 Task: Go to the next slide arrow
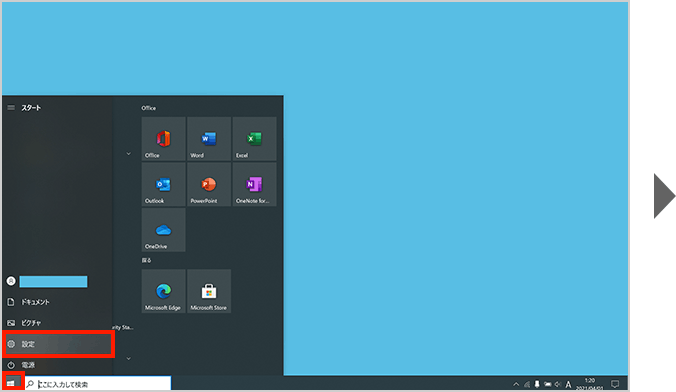(664, 196)
